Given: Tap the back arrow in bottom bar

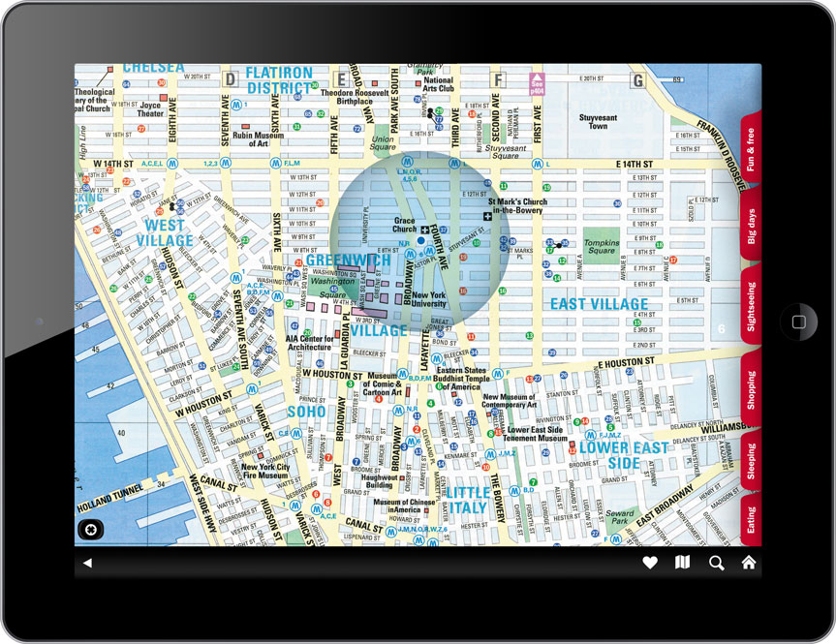Looking at the screenshot, I should [88, 563].
